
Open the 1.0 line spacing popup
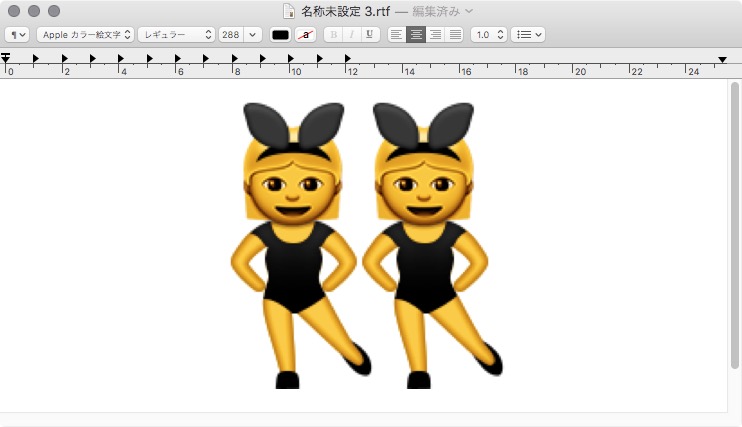[x=489, y=35]
